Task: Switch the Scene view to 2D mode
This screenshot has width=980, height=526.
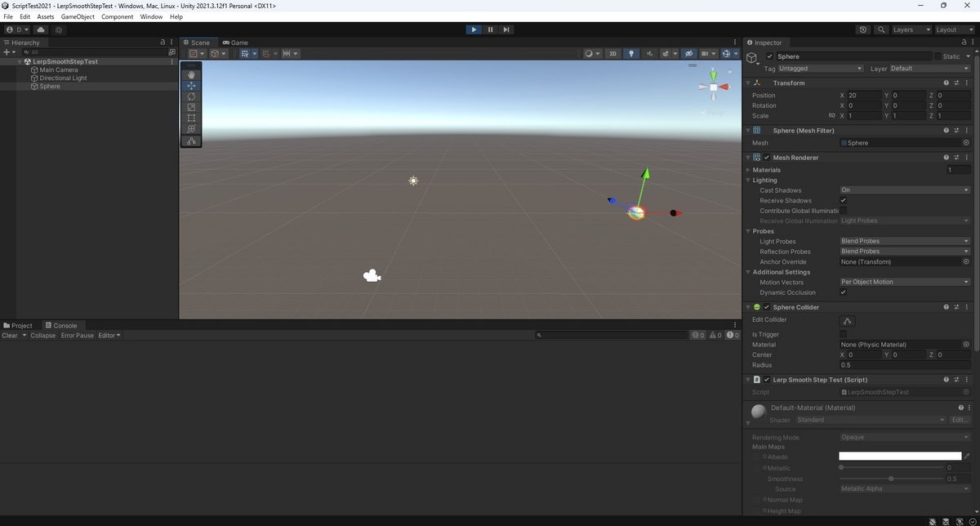Action: [614, 53]
